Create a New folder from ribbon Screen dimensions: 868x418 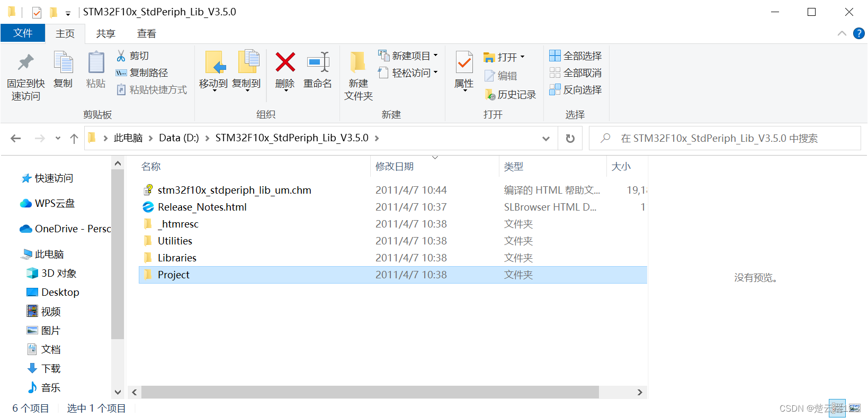pyautogui.click(x=359, y=76)
